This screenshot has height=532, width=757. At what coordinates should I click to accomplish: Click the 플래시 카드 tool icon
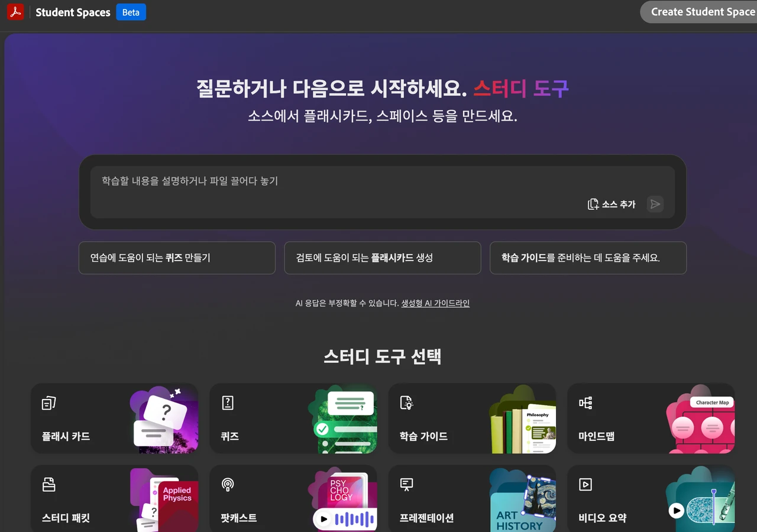(x=48, y=403)
